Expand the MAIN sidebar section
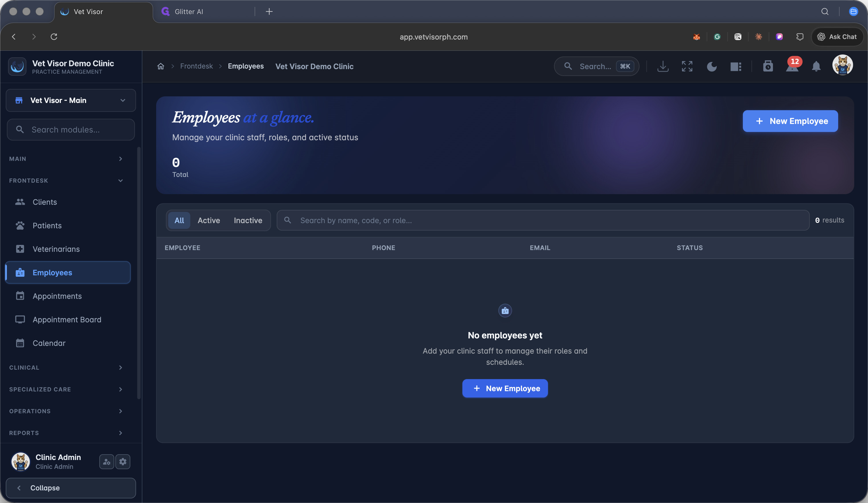This screenshot has height=503, width=868. [66, 159]
